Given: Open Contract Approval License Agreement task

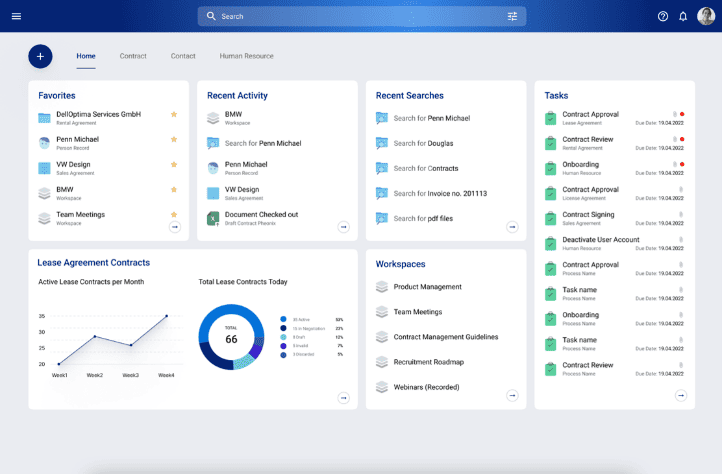Looking at the screenshot, I should [590, 189].
